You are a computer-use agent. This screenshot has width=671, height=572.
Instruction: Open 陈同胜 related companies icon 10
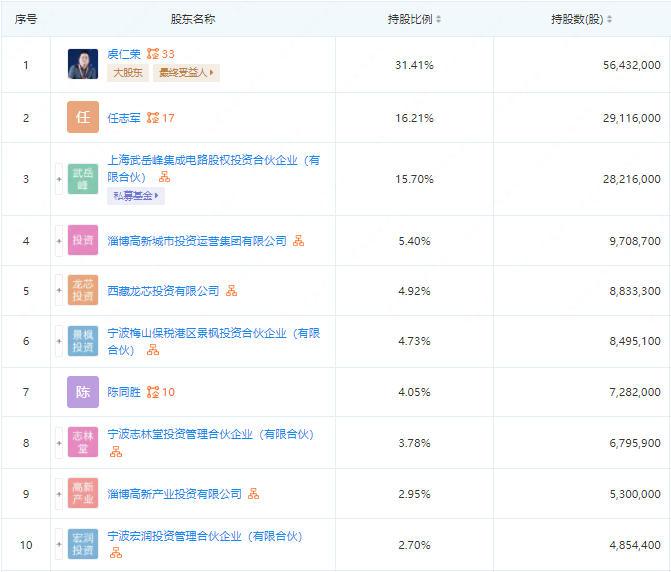coord(160,392)
